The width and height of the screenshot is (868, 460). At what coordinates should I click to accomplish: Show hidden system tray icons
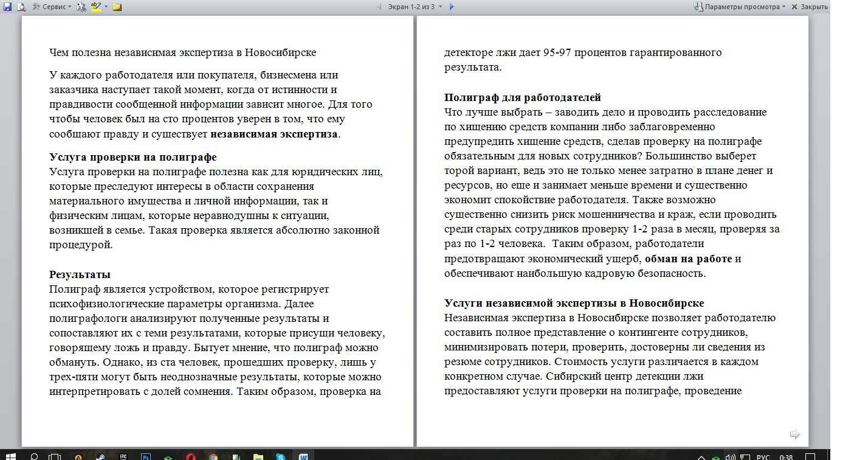tap(701, 457)
